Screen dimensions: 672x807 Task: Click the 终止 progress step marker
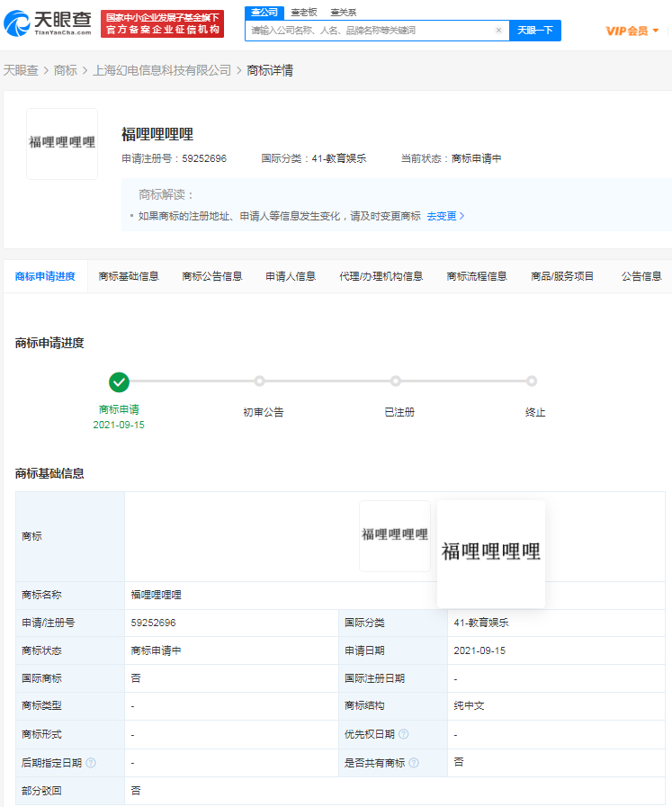click(x=532, y=381)
